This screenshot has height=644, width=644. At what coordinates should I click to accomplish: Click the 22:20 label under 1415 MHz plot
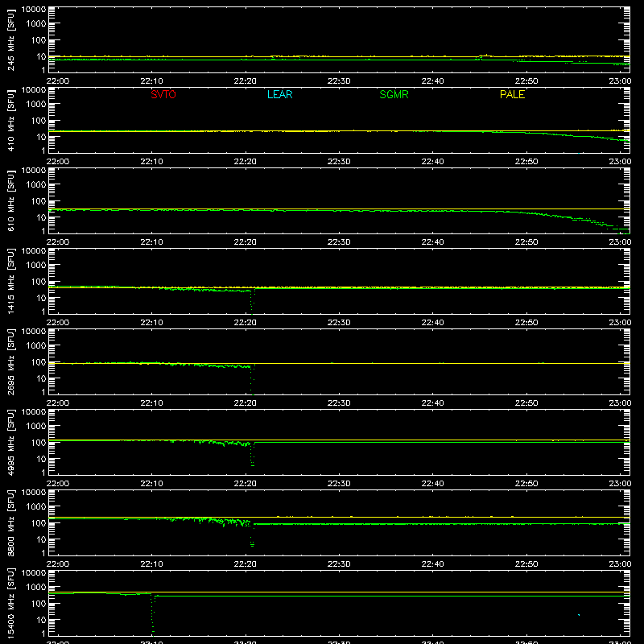tap(246, 323)
